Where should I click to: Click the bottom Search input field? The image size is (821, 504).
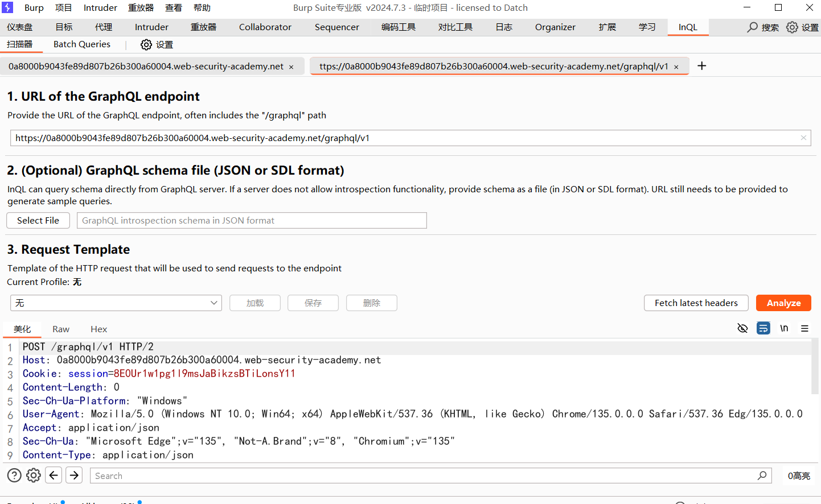click(x=431, y=476)
